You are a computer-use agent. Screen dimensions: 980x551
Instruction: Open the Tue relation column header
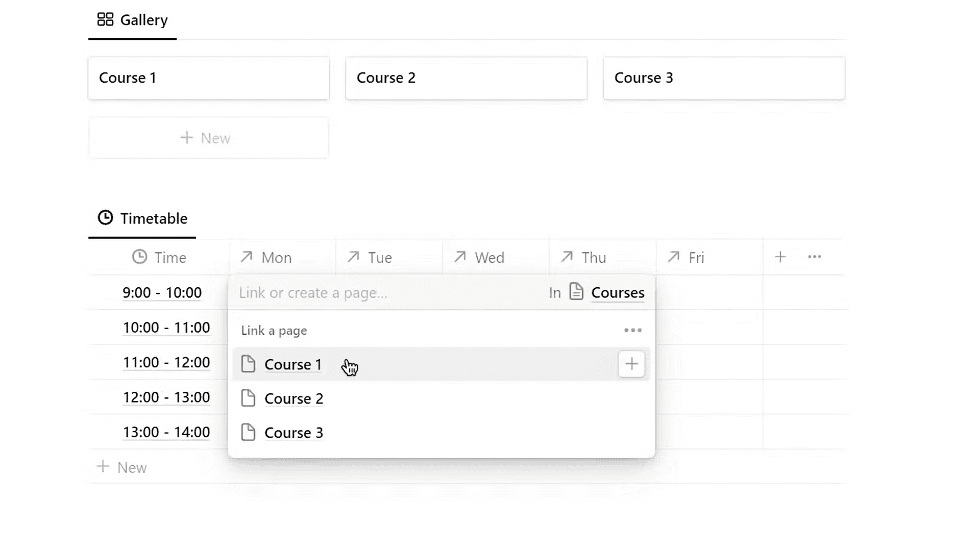tap(380, 258)
